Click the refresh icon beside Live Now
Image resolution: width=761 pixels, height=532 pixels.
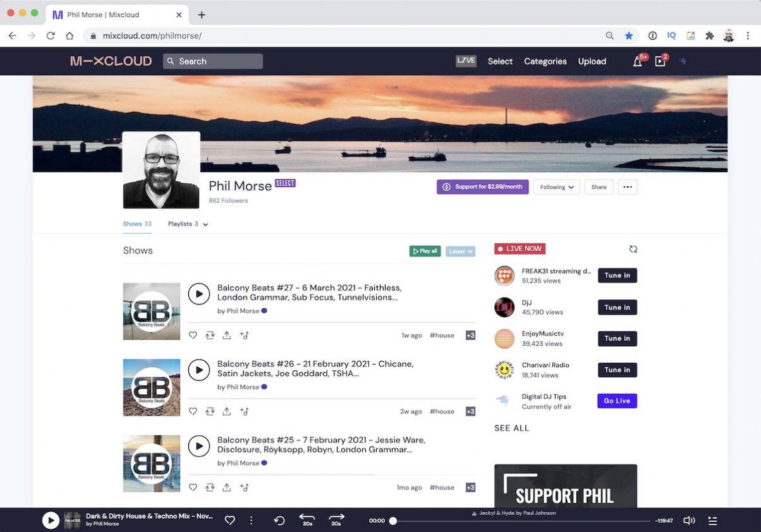(633, 249)
